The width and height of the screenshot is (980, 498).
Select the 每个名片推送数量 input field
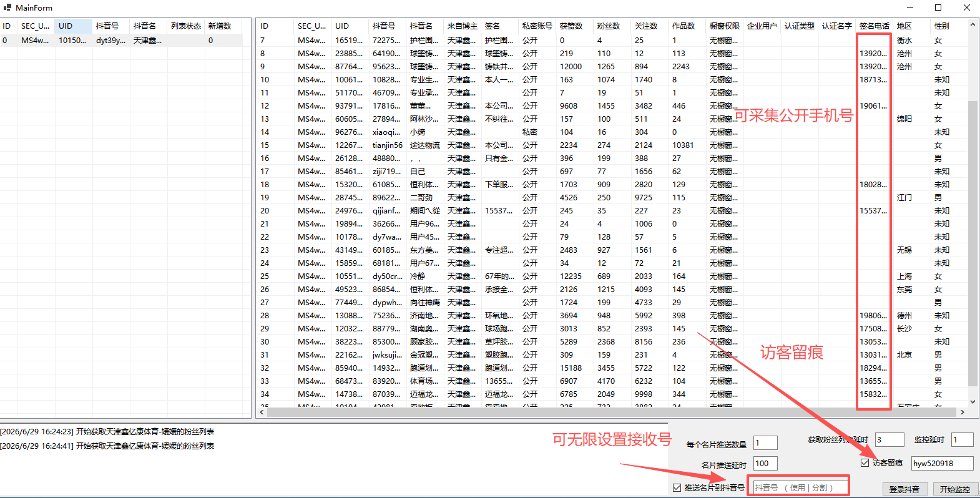click(765, 443)
